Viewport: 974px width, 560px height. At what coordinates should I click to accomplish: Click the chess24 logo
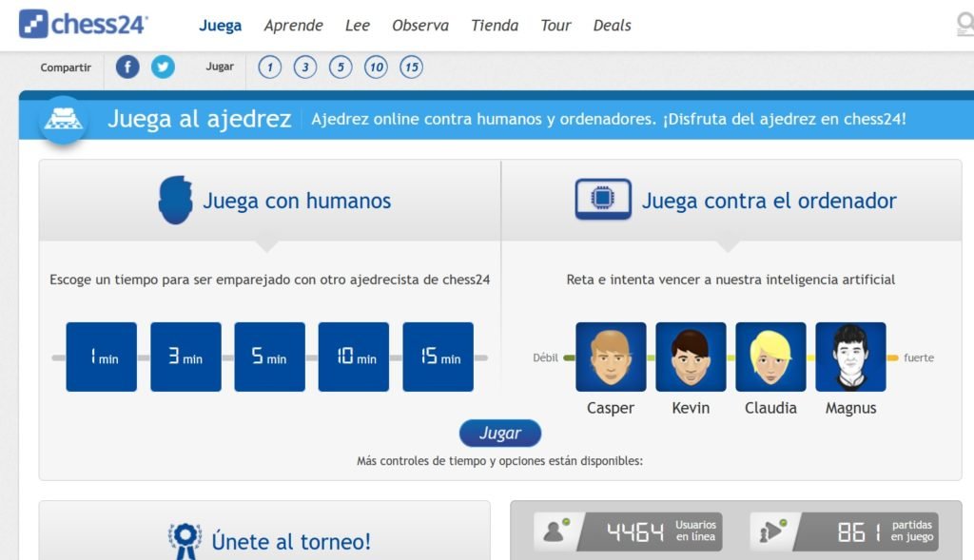[x=84, y=24]
